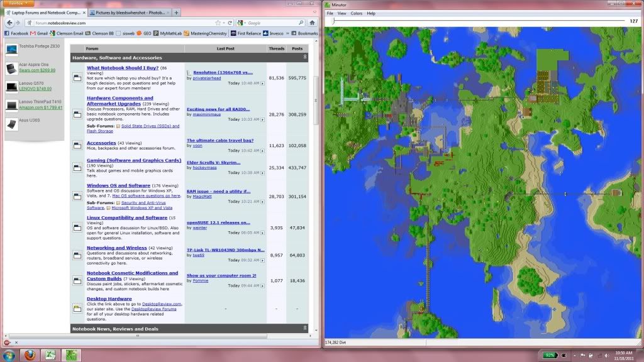The height and width of the screenshot is (362, 644).
Task: Open the First Reliance bookmark
Action: click(x=246, y=33)
